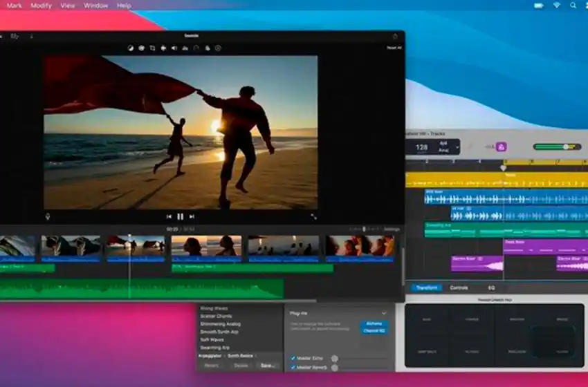This screenshot has width=588, height=387.
Task: Click the Save button under the preset list
Action: tap(267, 365)
